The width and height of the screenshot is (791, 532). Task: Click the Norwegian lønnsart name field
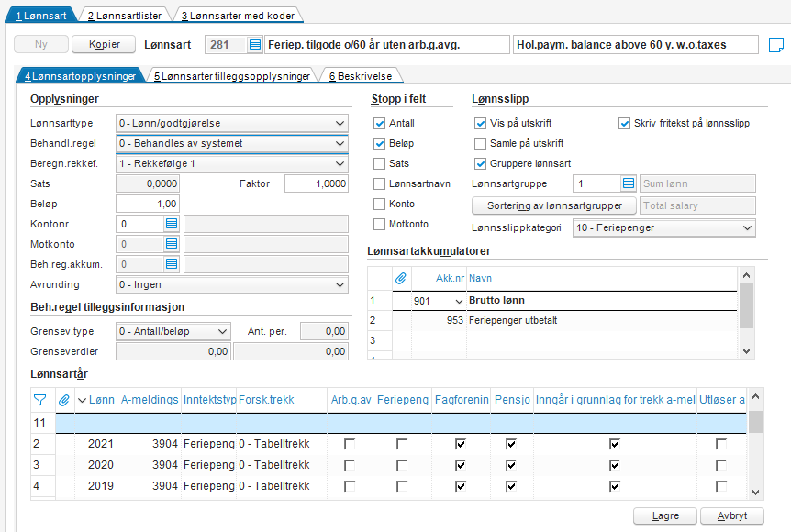387,44
